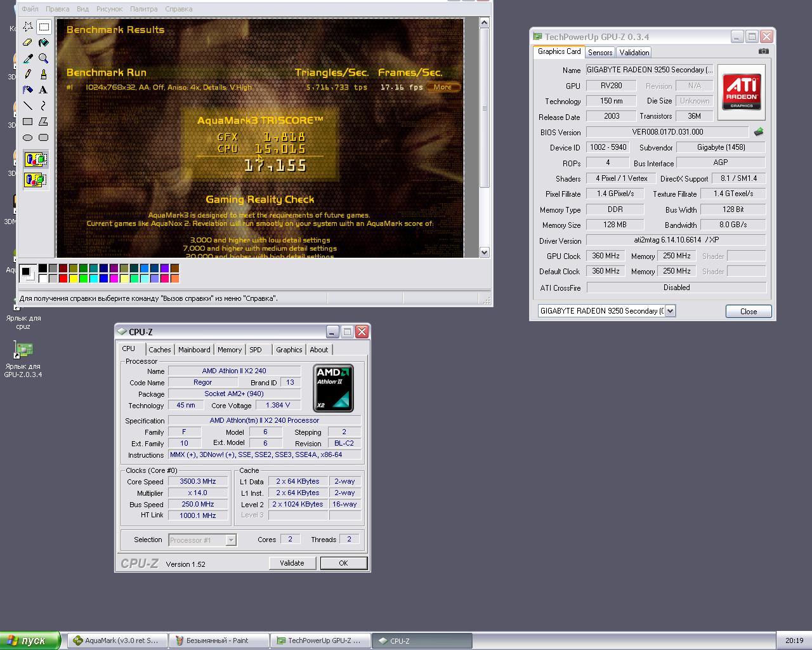Pick the red color swatch in Paint palette
812x650 pixels.
pyautogui.click(x=63, y=278)
